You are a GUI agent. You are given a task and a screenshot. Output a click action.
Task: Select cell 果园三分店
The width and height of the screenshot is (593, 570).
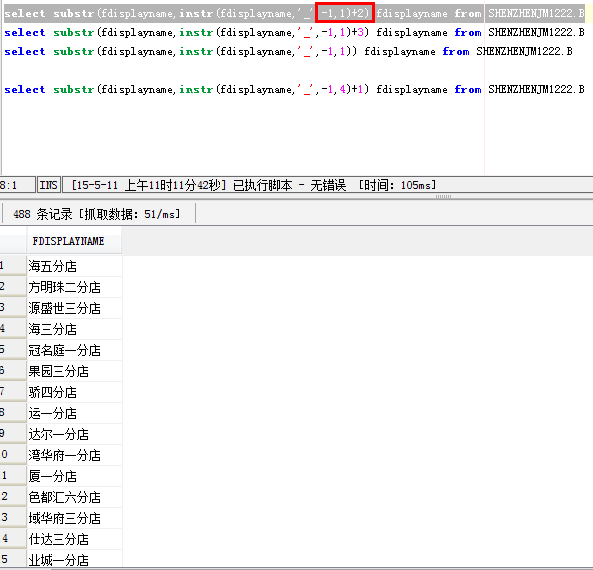pos(75,371)
